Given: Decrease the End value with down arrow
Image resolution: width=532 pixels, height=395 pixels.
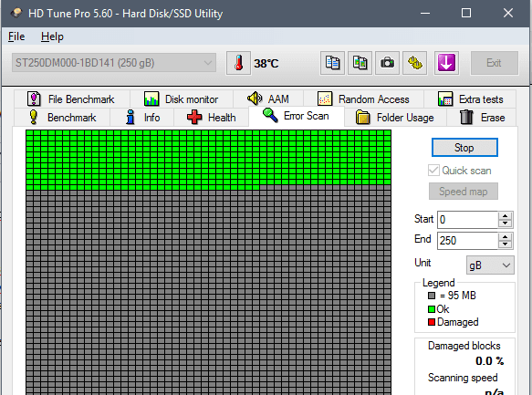Looking at the screenshot, I should (506, 244).
